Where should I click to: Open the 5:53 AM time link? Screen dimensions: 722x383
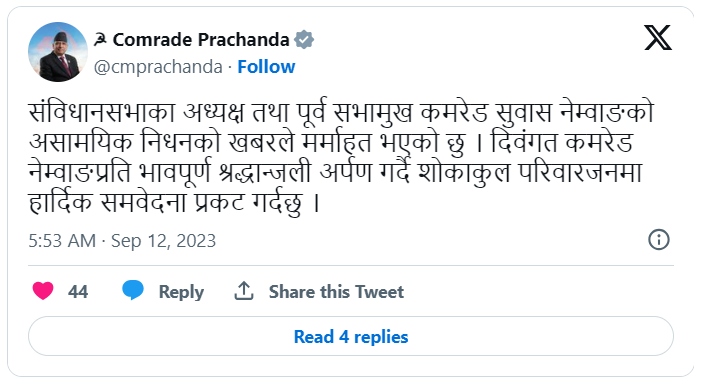click(62, 241)
